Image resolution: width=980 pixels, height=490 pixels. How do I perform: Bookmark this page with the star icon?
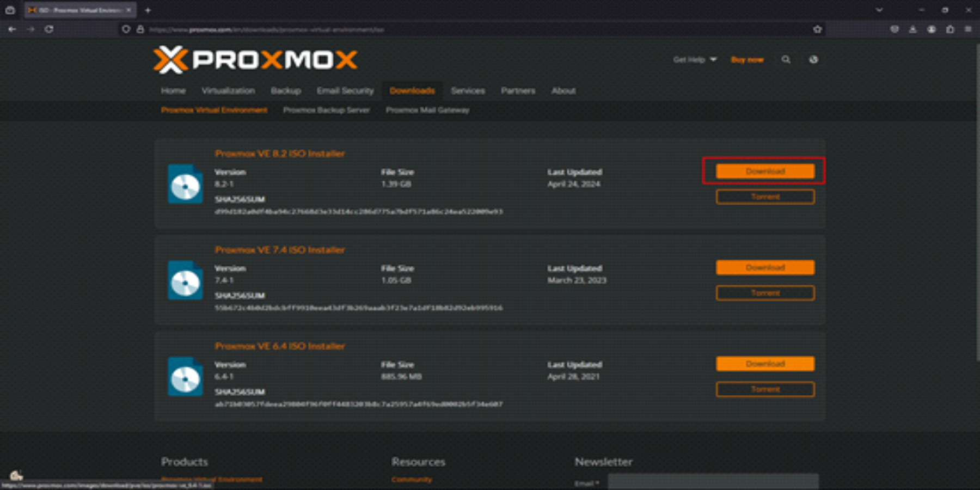tap(817, 29)
